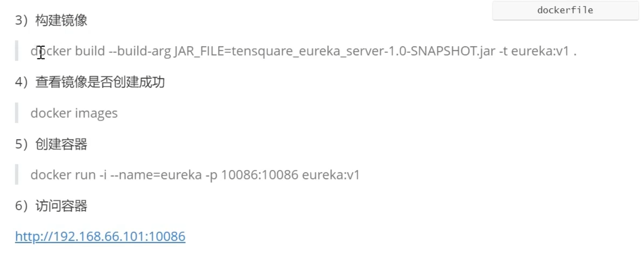Click the quote bar beside docker run

pos(17,174)
